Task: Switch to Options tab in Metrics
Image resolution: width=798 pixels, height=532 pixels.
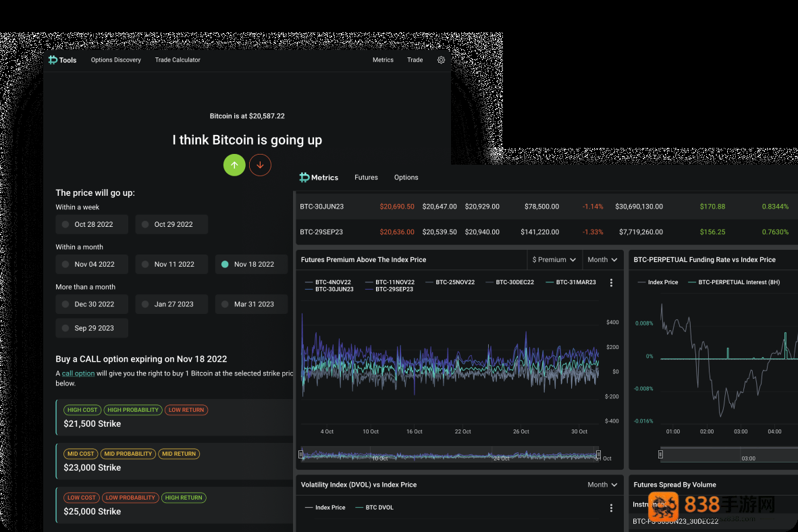Action: 406,178
